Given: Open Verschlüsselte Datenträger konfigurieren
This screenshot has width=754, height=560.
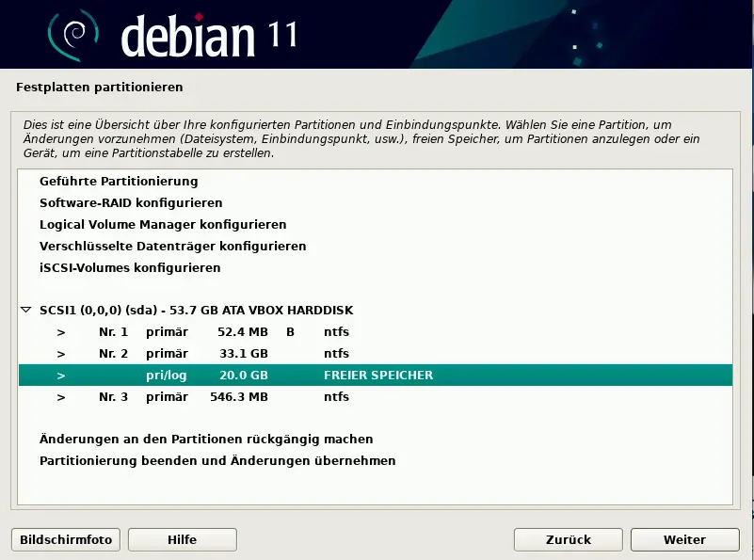Looking at the screenshot, I should click(172, 246).
